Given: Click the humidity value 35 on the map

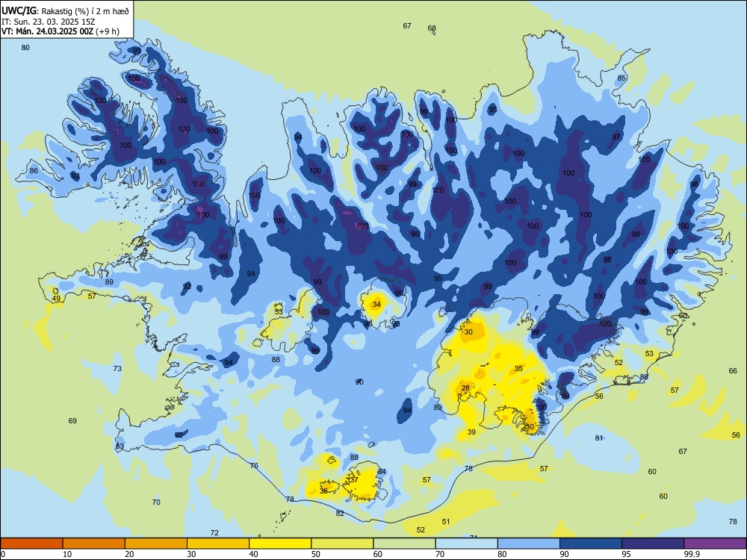Looking at the screenshot, I should point(518,368).
